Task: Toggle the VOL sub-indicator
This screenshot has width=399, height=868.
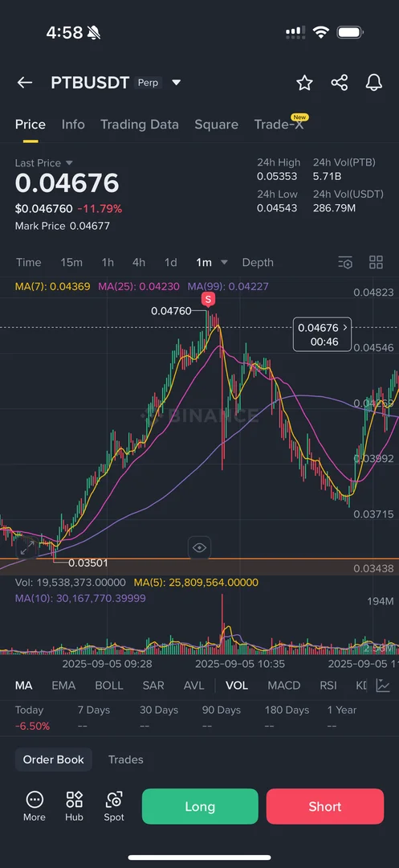Action: (237, 686)
